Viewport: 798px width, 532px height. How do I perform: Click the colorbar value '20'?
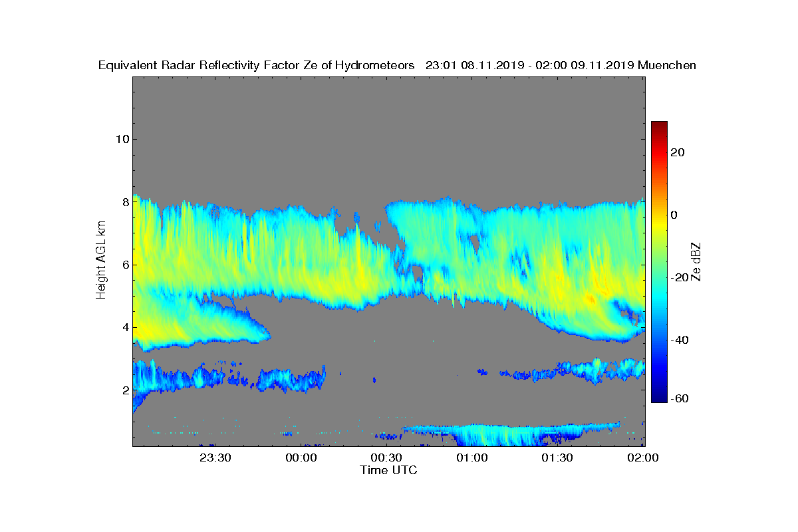(x=679, y=152)
